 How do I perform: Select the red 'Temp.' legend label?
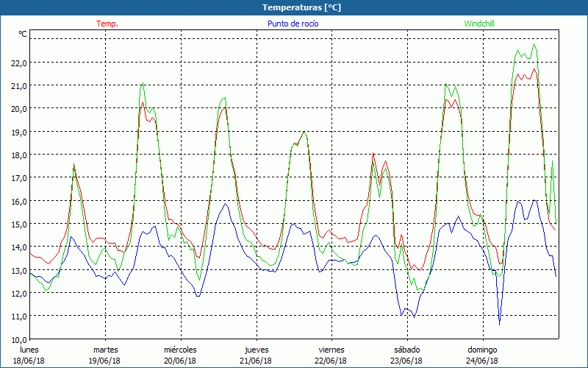[x=107, y=24]
